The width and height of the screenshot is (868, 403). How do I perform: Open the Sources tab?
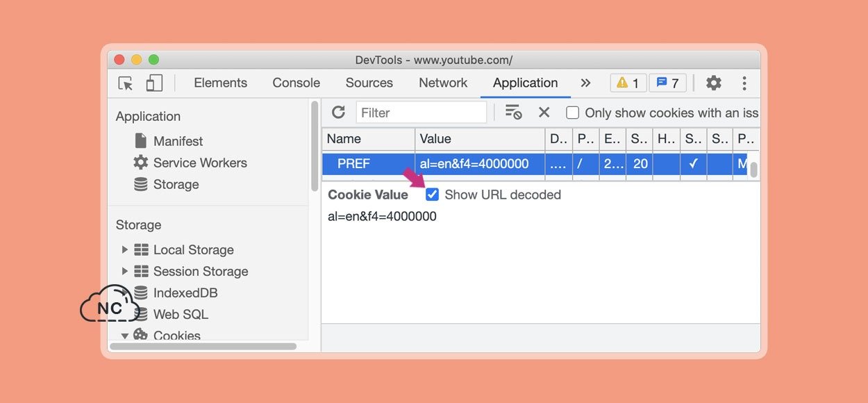click(369, 83)
